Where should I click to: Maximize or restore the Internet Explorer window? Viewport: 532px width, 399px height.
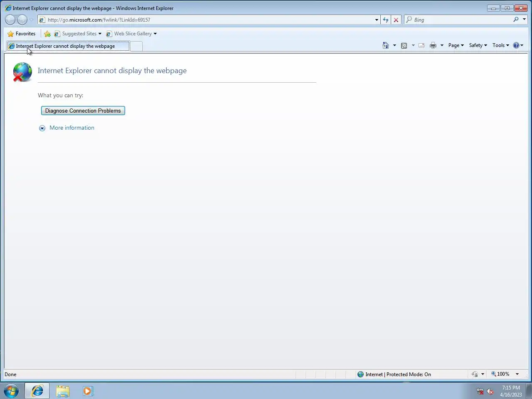coord(507,8)
